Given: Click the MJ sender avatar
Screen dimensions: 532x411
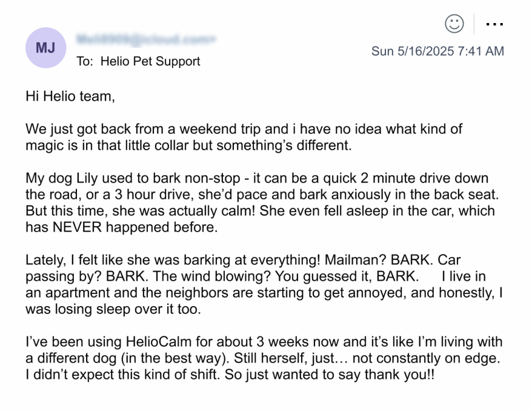Looking at the screenshot, I should pyautogui.click(x=45, y=47).
